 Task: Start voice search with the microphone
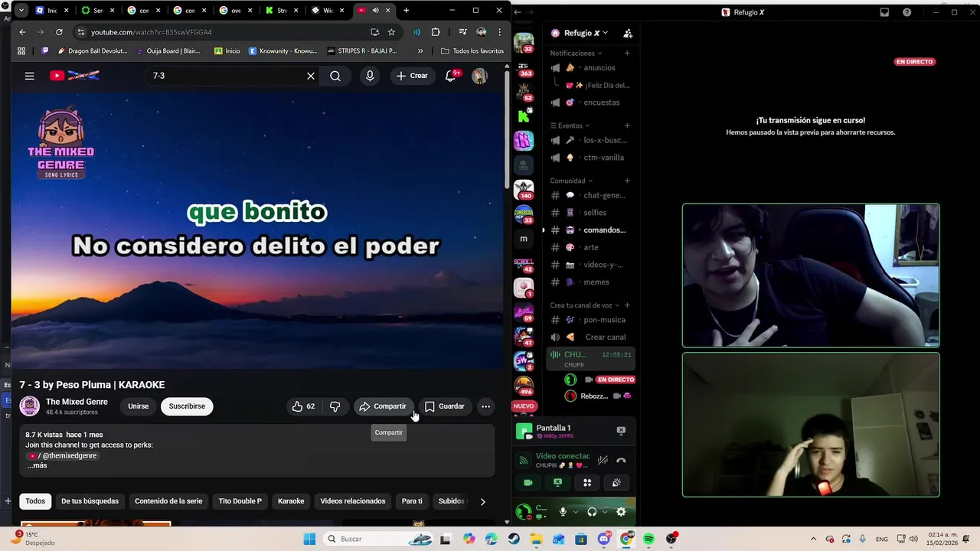point(370,76)
